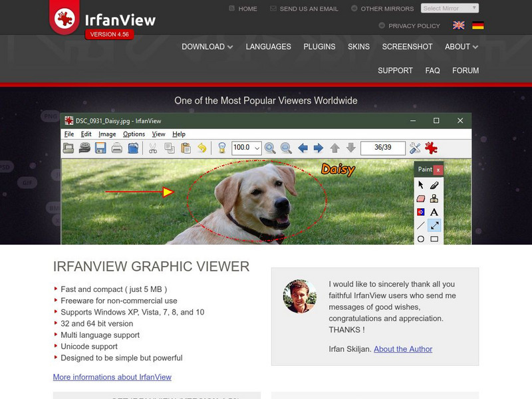532x399 pixels.
Task: Click the Zoom out magnifier icon
Action: coord(287,148)
